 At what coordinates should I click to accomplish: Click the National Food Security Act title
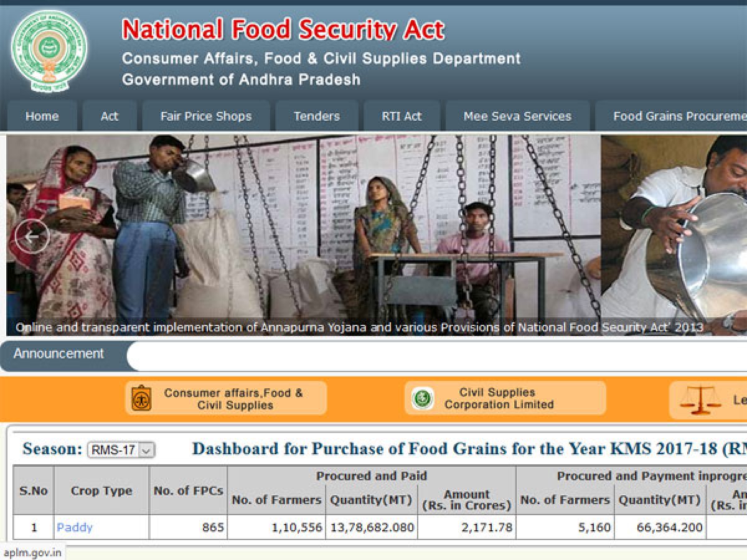[x=283, y=30]
